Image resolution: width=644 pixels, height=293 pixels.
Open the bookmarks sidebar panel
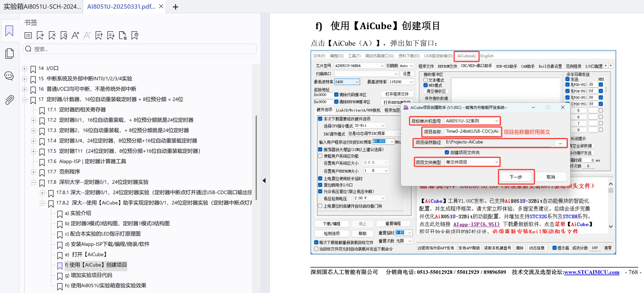point(9,31)
